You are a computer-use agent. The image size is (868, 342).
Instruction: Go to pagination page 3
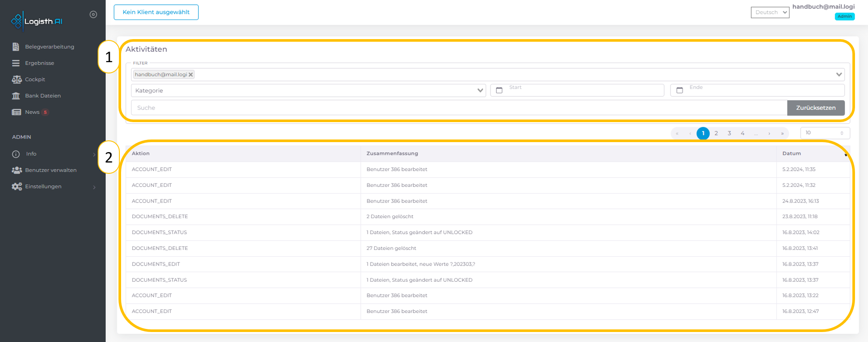[x=730, y=133]
